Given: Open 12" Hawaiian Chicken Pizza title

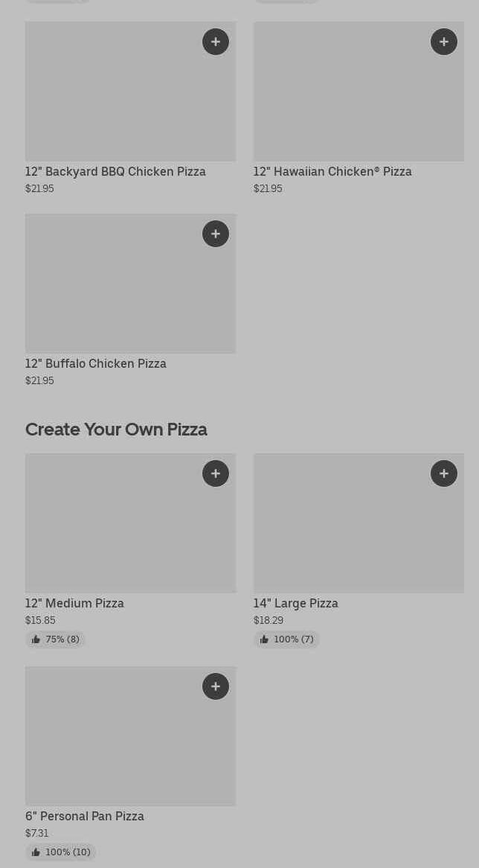Looking at the screenshot, I should [332, 172].
